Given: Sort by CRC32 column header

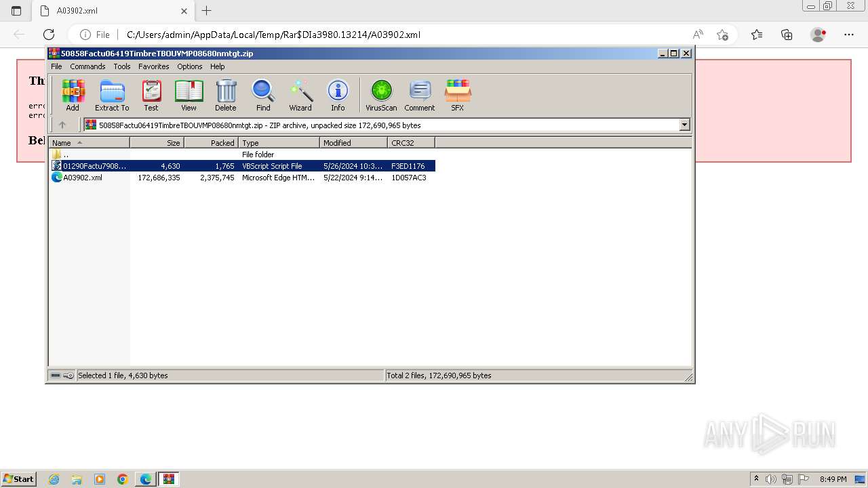Looking at the screenshot, I should [x=411, y=142].
